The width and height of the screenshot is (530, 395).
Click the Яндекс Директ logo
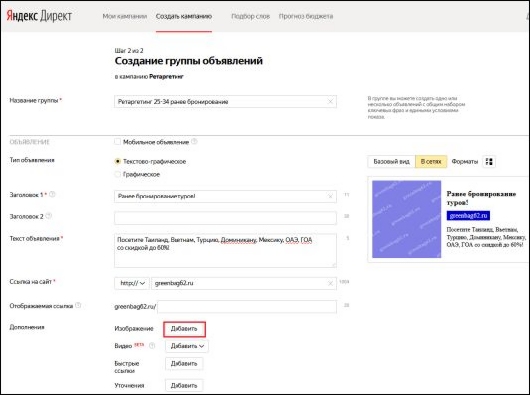39,16
